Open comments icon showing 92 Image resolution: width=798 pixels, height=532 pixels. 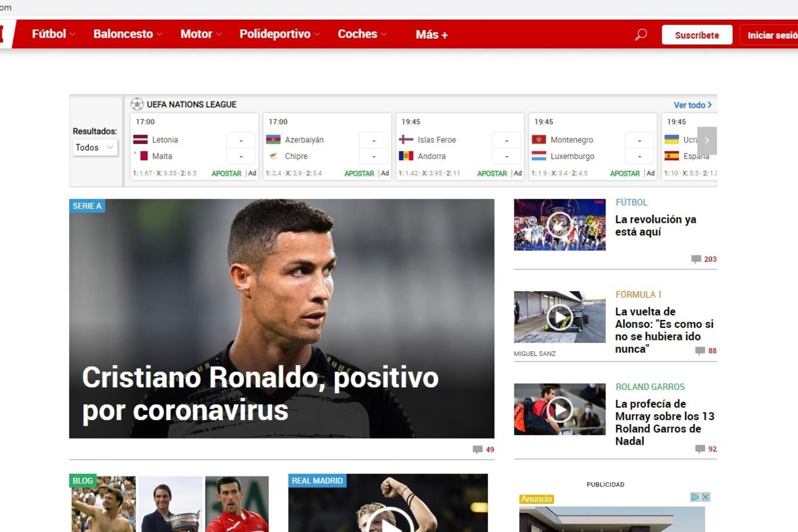tap(700, 449)
